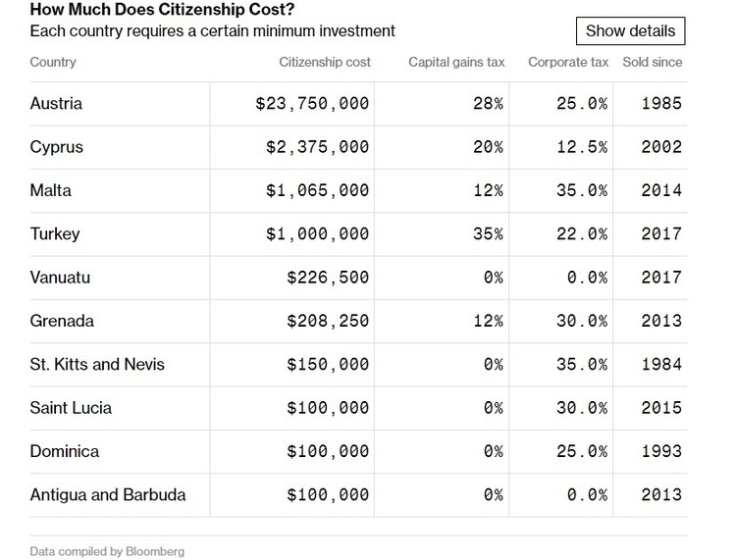Click Vanuatu's $226,500 citizenship cost cell
The height and width of the screenshot is (560, 736).
pos(328,278)
